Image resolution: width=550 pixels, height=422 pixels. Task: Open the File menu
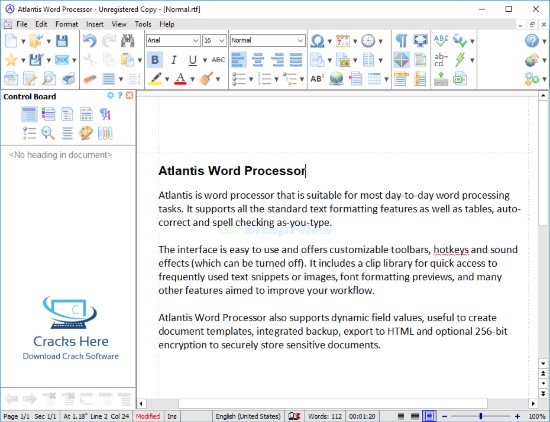(21, 24)
